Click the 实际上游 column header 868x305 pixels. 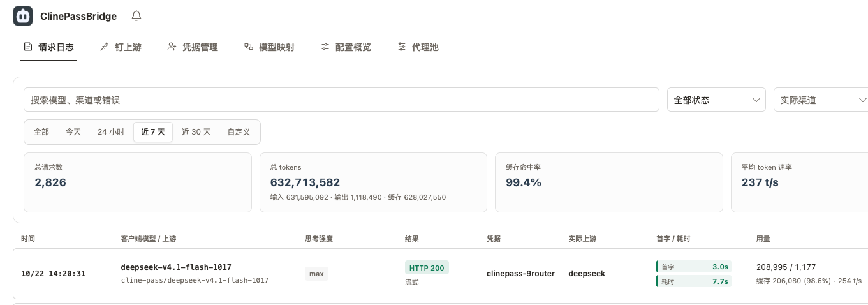point(582,239)
